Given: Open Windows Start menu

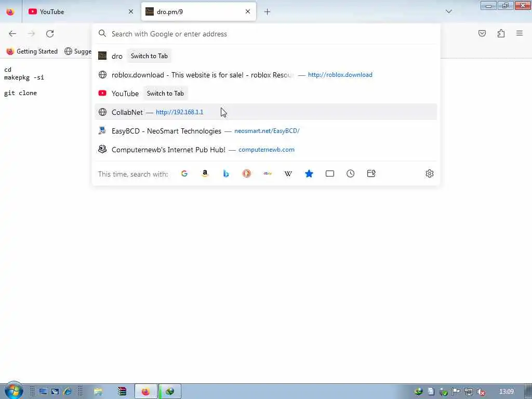Looking at the screenshot, I should coord(14,391).
